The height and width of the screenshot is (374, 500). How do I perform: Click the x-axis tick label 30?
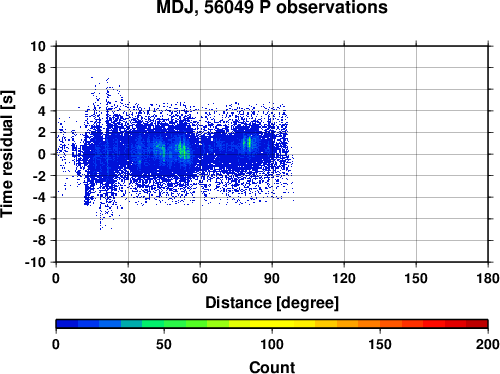[x=128, y=278]
